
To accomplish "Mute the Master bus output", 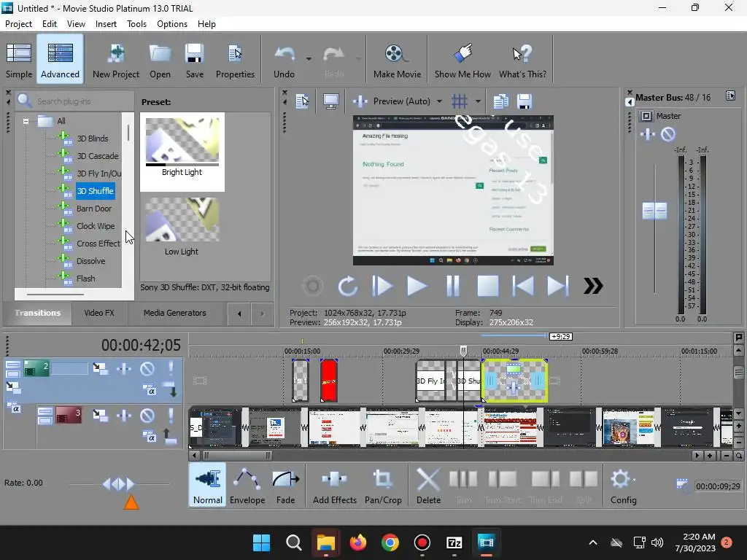I will coord(668,135).
